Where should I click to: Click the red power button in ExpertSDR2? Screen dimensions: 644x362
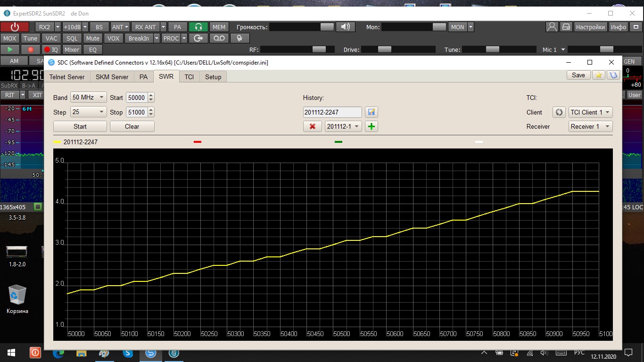(15, 27)
